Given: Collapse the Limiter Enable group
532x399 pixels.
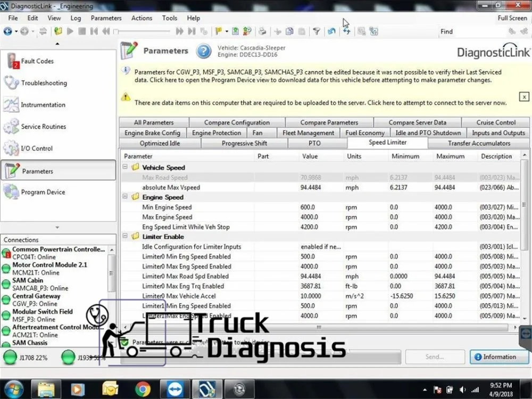Looking at the screenshot, I should [x=125, y=236].
